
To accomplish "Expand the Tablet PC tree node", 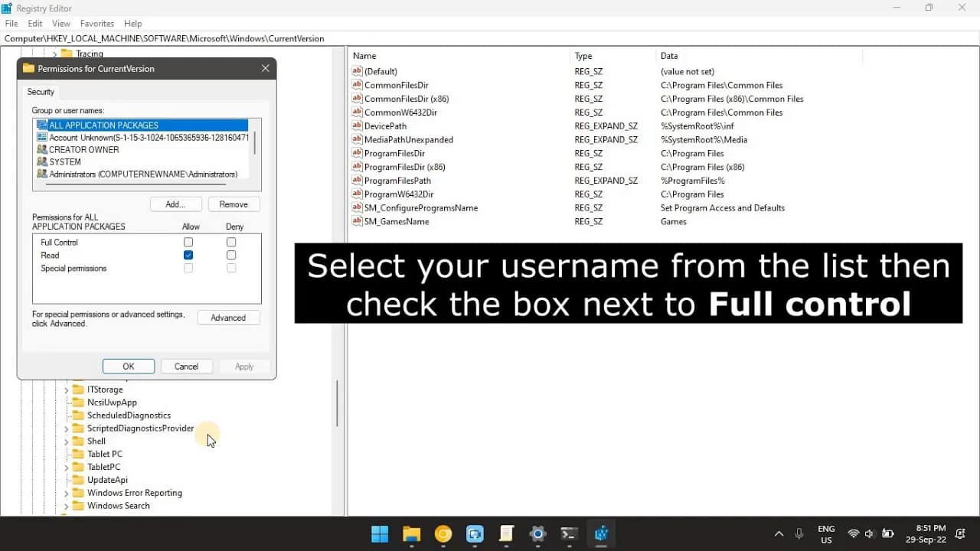I will 67,454.
